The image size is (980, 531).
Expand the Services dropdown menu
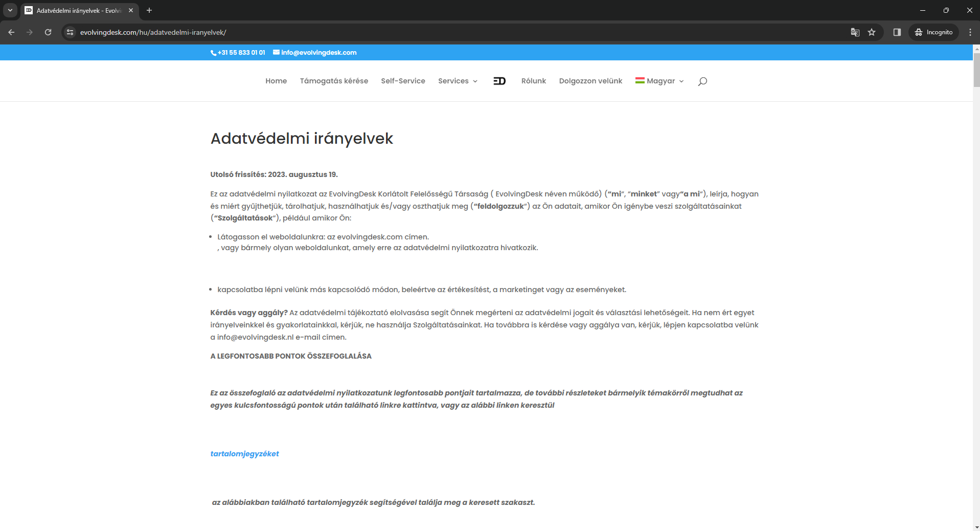(x=458, y=81)
